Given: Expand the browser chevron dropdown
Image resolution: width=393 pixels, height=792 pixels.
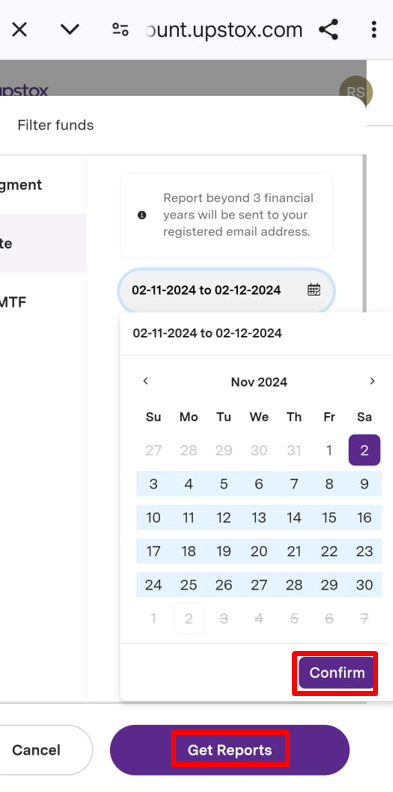Looking at the screenshot, I should (70, 30).
